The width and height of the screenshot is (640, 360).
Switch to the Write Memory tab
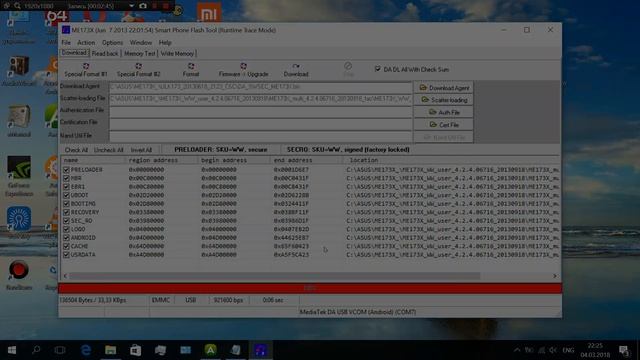pos(177,53)
